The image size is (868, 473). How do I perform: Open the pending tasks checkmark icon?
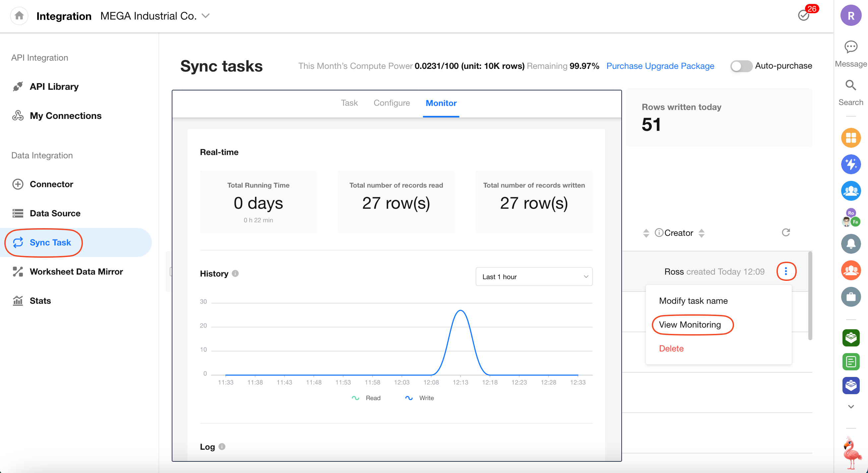804,16
